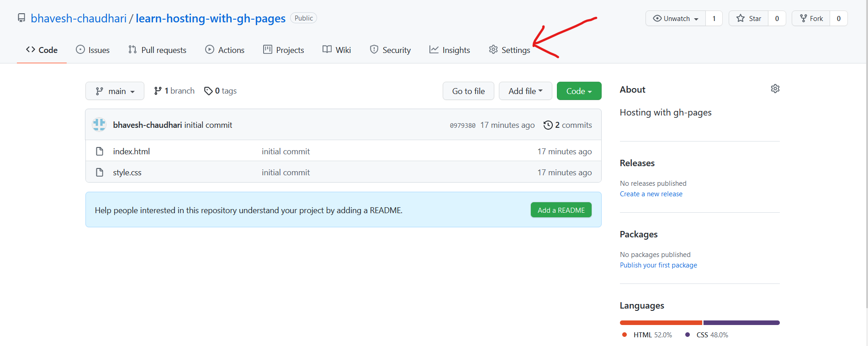
Task: Click the 'Create a new release' link
Action: point(651,194)
